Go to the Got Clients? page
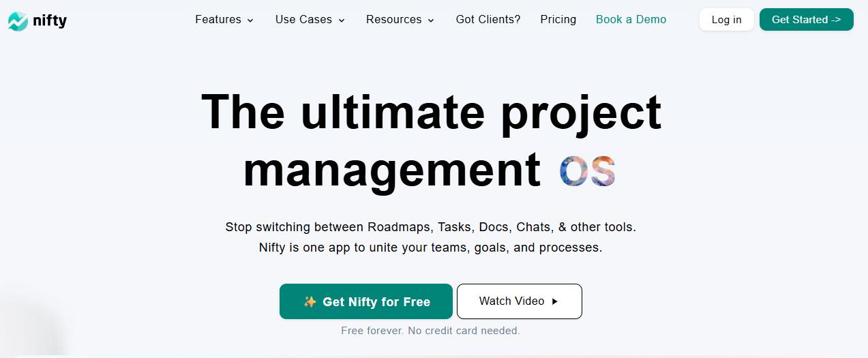The image size is (868, 358). coord(488,20)
